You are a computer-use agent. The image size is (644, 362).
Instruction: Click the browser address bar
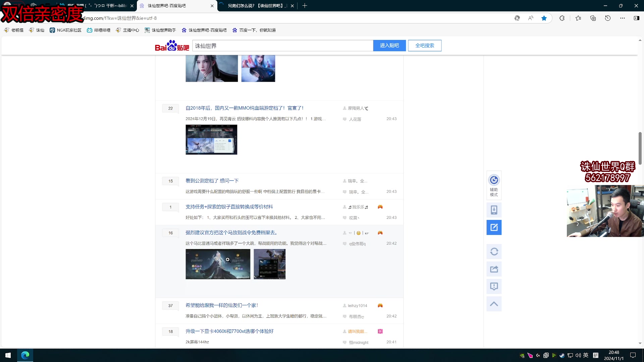pyautogui.click(x=295, y=18)
